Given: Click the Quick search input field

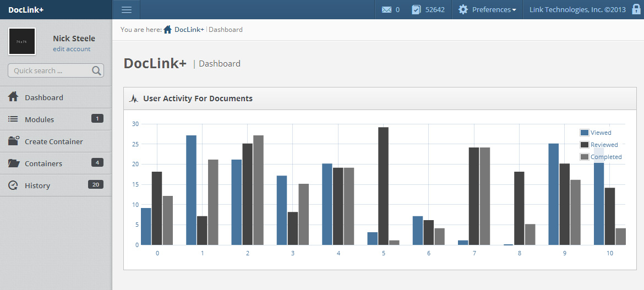Looking at the screenshot, I should (56, 70).
